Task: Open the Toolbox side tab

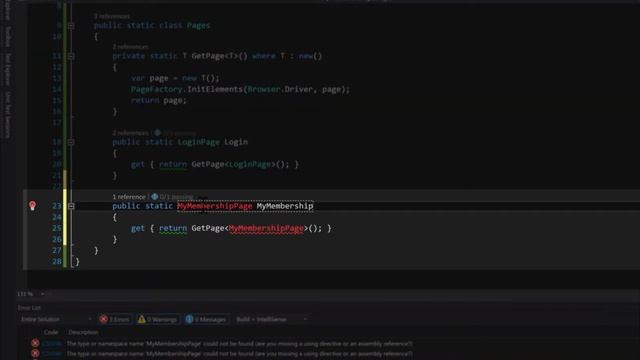Action: 8,36
